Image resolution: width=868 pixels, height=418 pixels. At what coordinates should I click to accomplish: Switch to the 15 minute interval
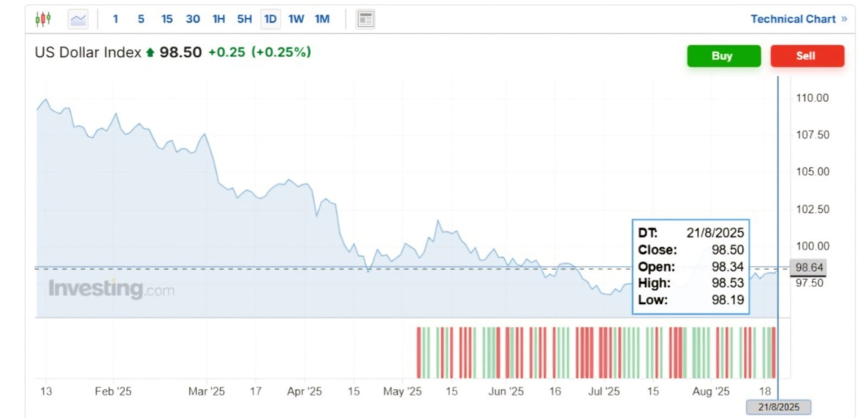click(167, 19)
